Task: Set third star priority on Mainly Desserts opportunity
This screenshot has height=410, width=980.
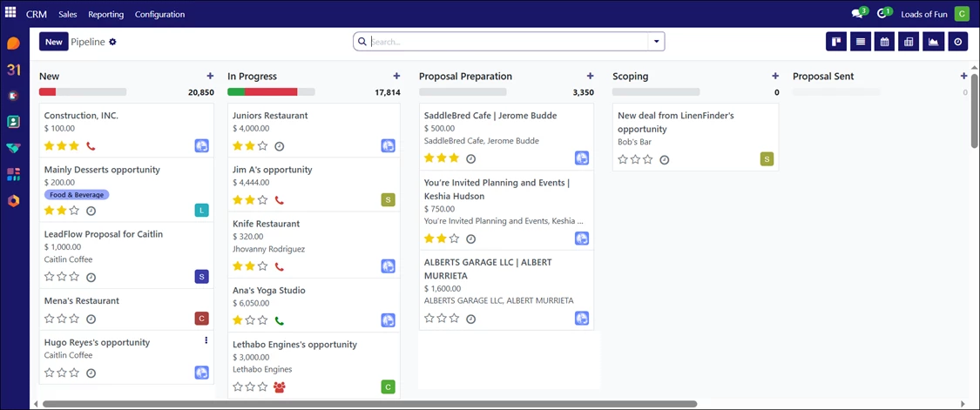Action: 74,211
